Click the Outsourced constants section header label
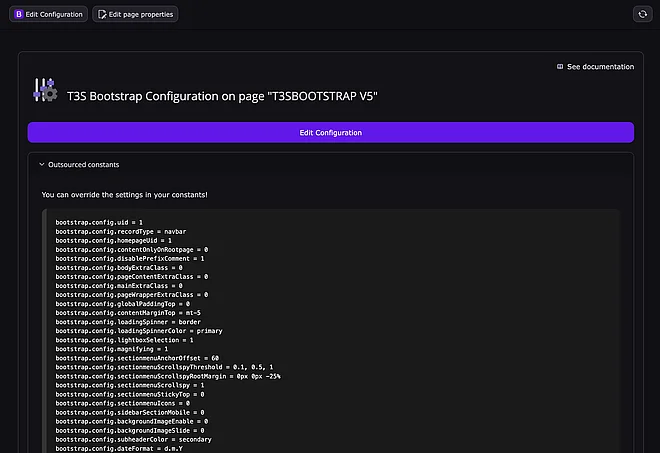 click(83, 164)
